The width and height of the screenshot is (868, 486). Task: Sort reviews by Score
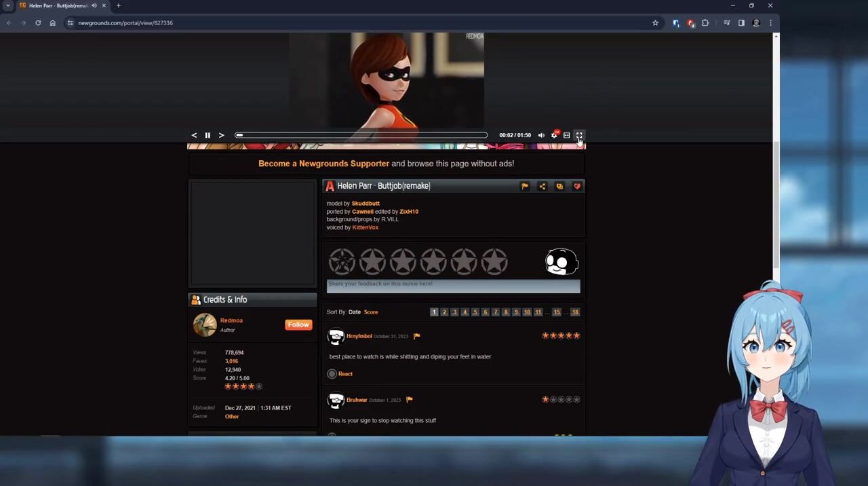coord(371,312)
